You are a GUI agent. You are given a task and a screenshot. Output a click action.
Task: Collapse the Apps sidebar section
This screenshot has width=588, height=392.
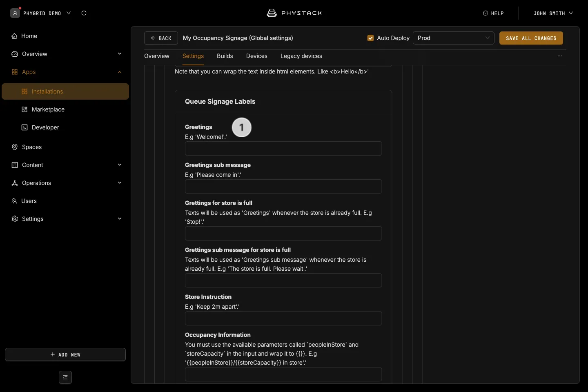tap(120, 72)
